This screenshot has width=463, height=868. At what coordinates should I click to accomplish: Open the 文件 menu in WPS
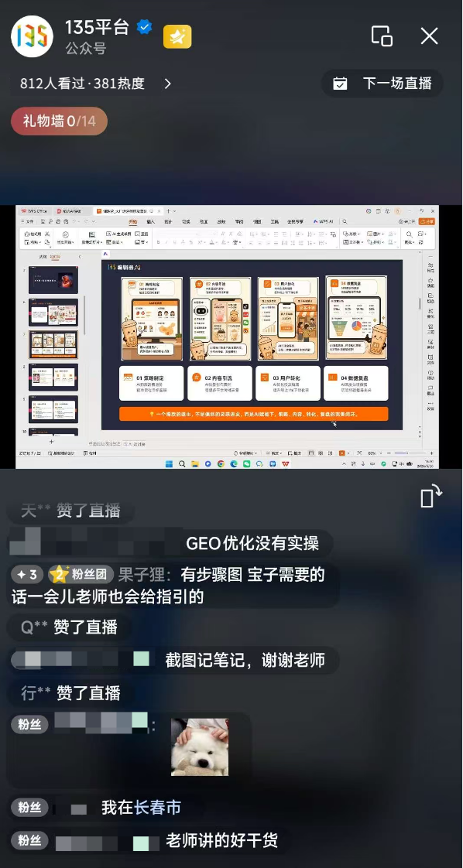pos(28,221)
